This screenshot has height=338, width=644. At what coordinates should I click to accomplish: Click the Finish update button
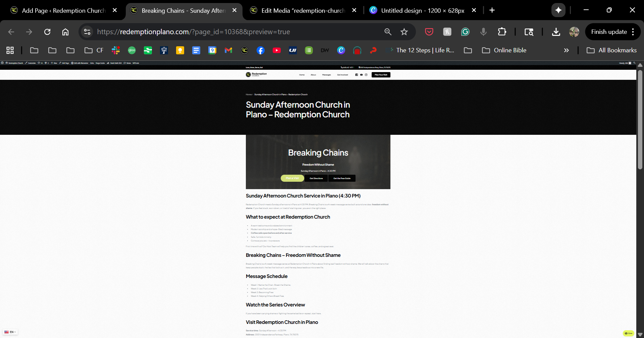[x=609, y=32]
